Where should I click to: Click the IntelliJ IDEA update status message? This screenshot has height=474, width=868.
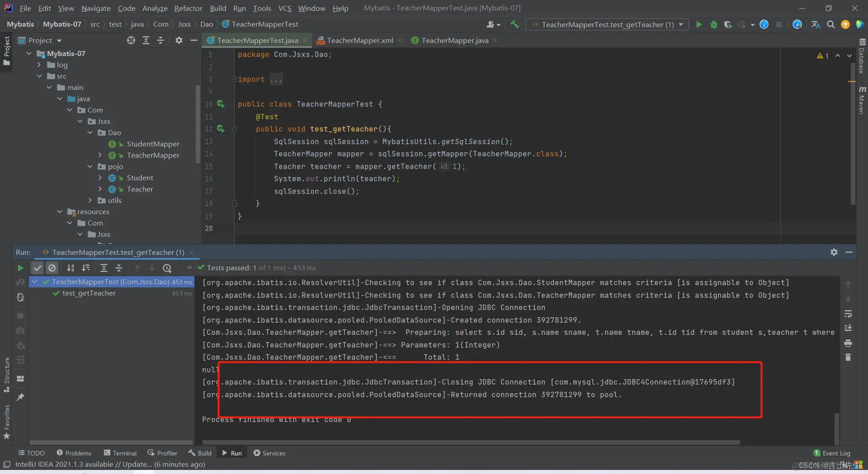tap(110, 464)
